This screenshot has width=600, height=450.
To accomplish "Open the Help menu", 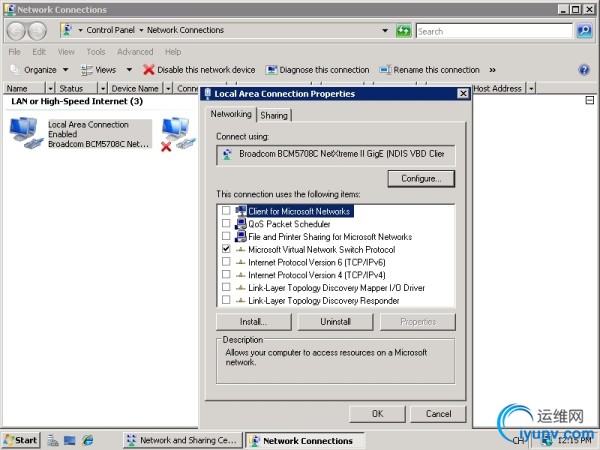I will click(173, 52).
